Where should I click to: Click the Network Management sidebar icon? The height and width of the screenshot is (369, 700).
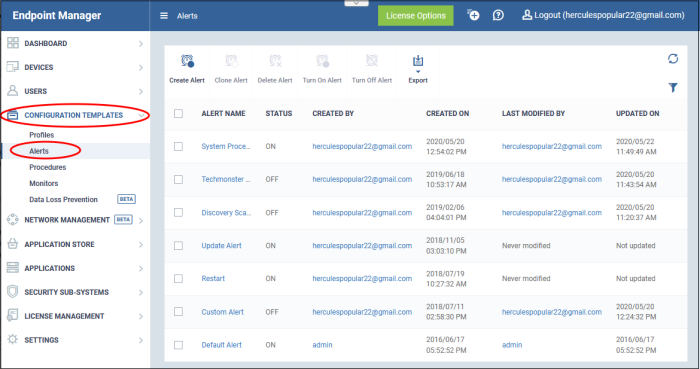tap(13, 220)
